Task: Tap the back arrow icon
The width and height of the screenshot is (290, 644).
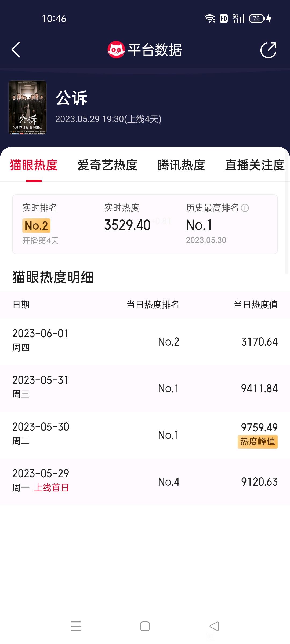Action: tap(16, 50)
